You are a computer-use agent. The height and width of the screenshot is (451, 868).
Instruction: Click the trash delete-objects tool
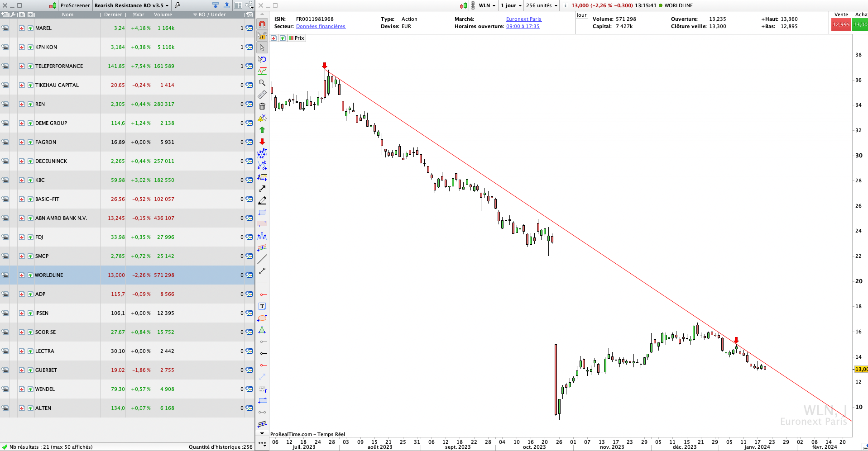[262, 106]
